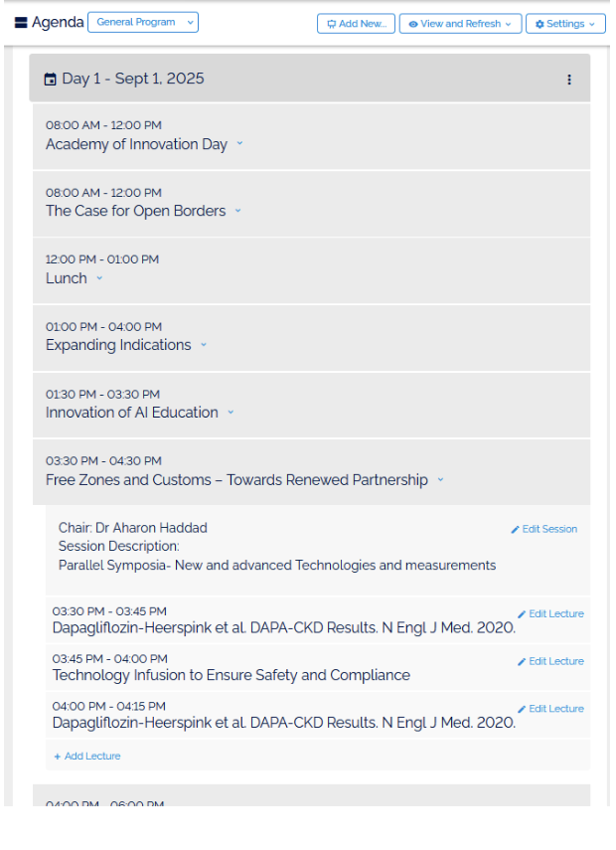
Task: Expand the Expanding Indications session
Action: 204,345
